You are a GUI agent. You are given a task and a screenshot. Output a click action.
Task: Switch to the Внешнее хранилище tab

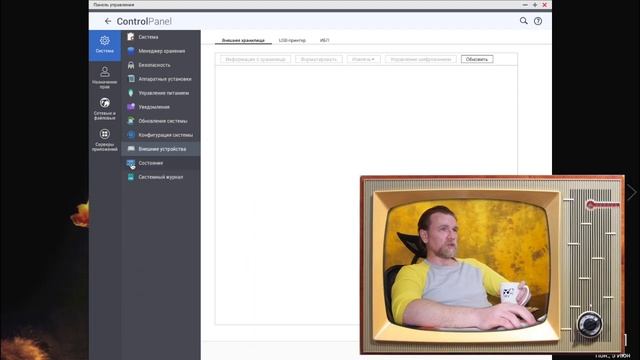[x=243, y=40]
